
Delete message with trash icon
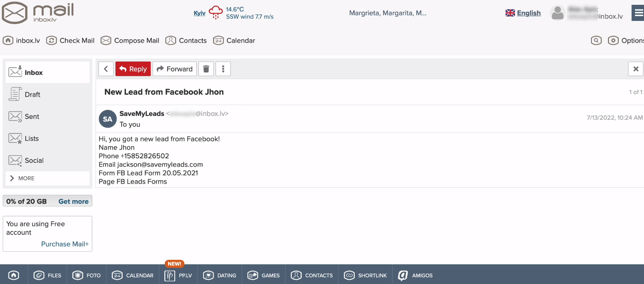click(206, 69)
